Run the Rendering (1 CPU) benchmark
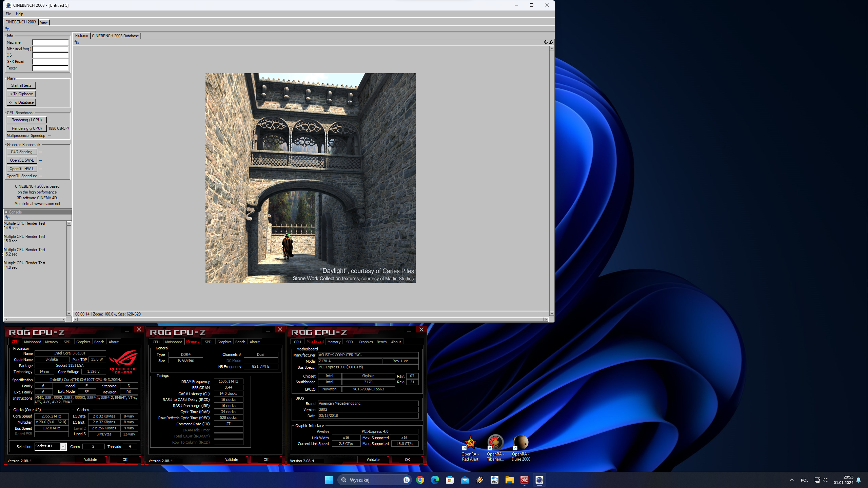The height and width of the screenshot is (488, 868). click(x=26, y=120)
